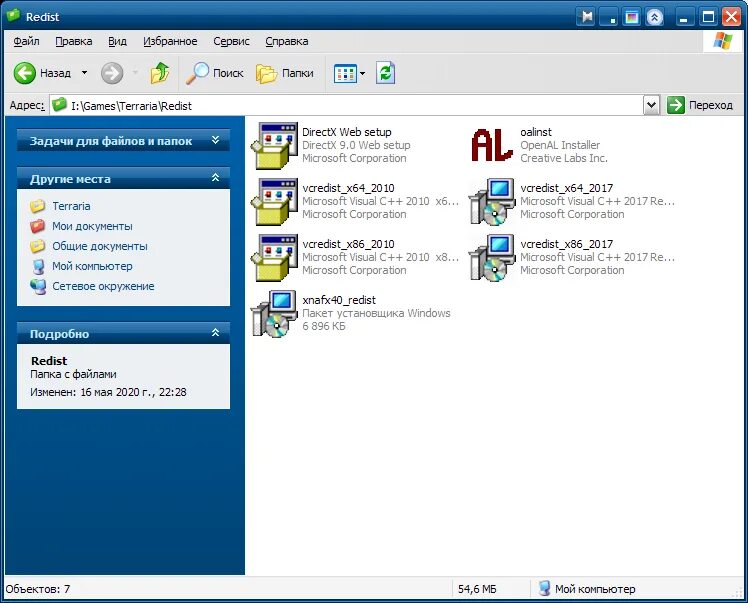Image resolution: width=748 pixels, height=603 pixels.
Task: Click the vcredist_x64_2010 file name
Action: tap(348, 188)
